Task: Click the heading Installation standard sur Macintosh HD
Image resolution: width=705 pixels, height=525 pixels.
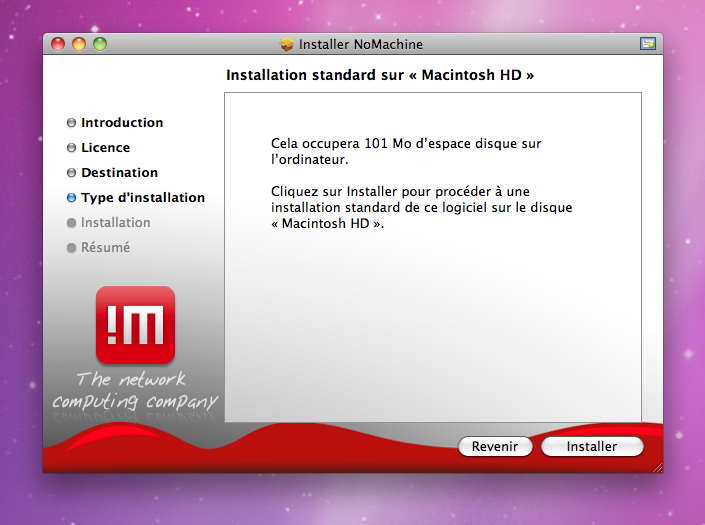Action: click(x=380, y=75)
